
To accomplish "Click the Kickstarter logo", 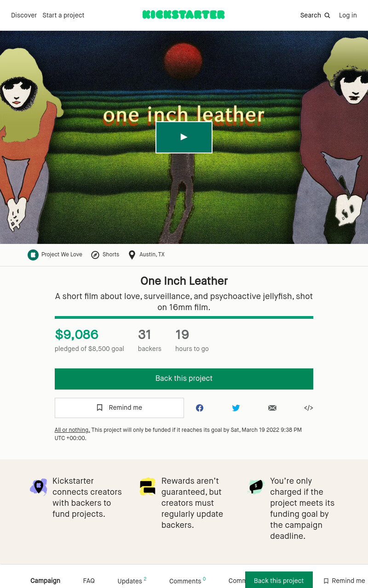I will pyautogui.click(x=184, y=15).
